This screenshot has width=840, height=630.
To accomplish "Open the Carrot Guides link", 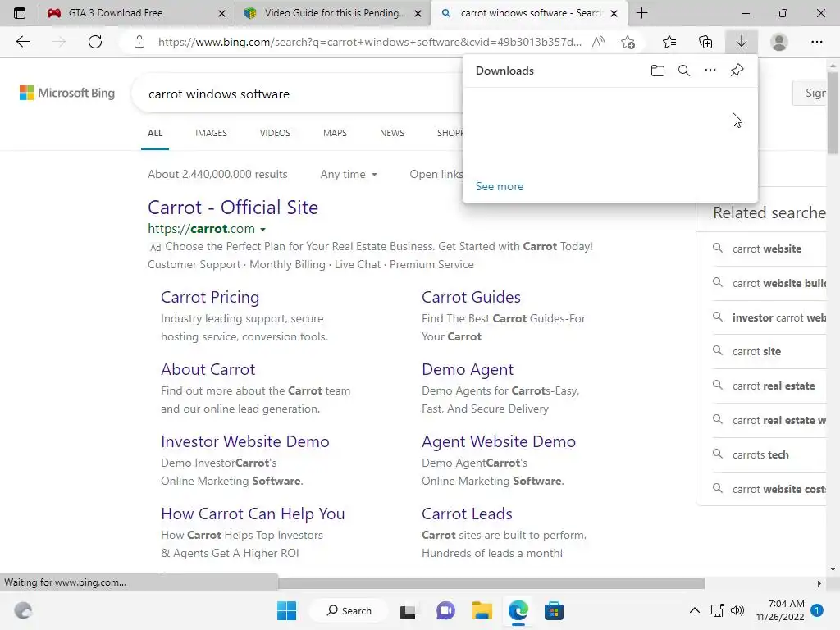I will click(x=471, y=297).
